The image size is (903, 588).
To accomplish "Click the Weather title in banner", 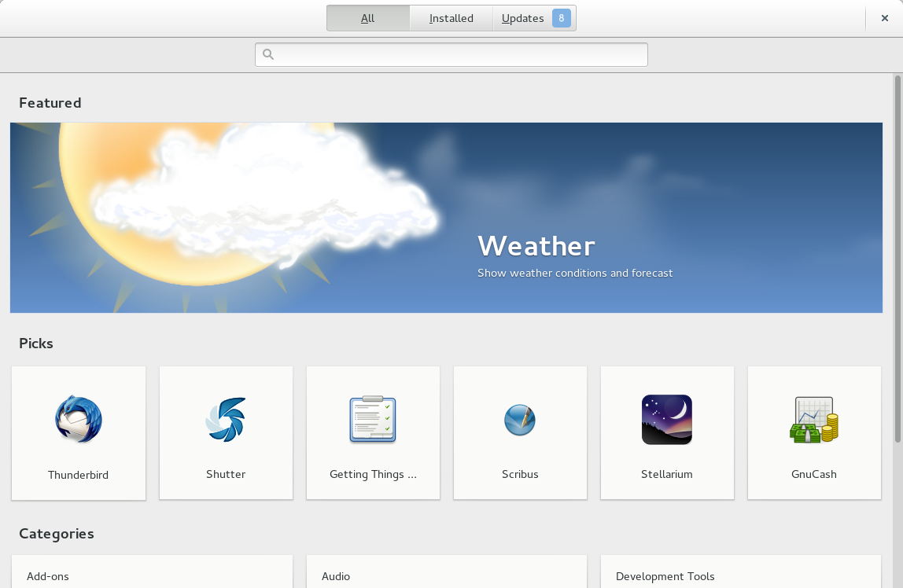I will tap(536, 246).
